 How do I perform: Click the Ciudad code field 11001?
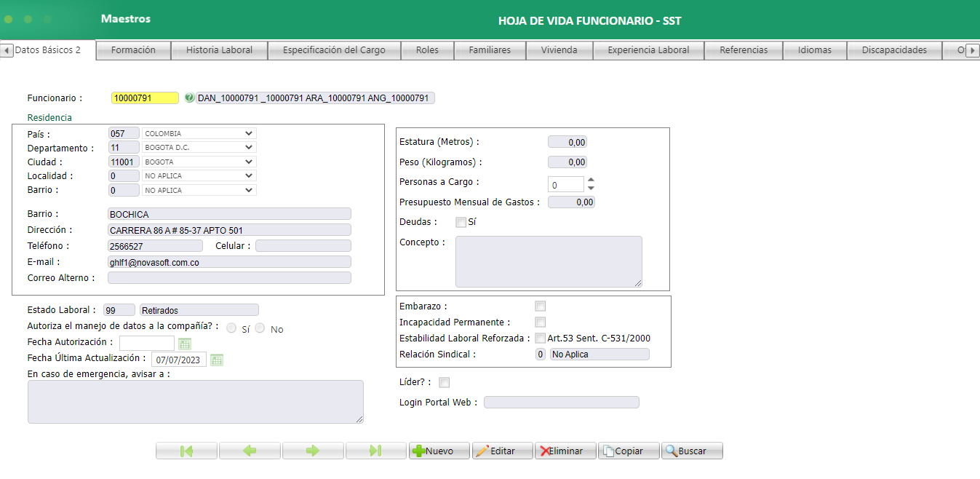click(124, 162)
